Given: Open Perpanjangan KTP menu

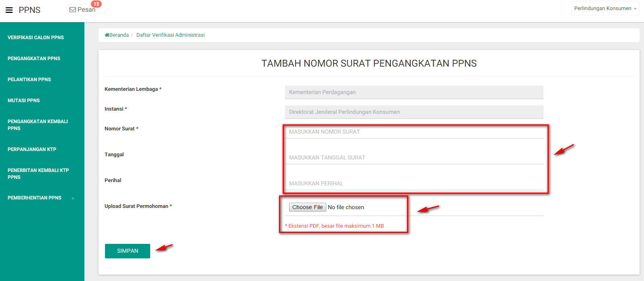Looking at the screenshot, I should [x=32, y=149].
